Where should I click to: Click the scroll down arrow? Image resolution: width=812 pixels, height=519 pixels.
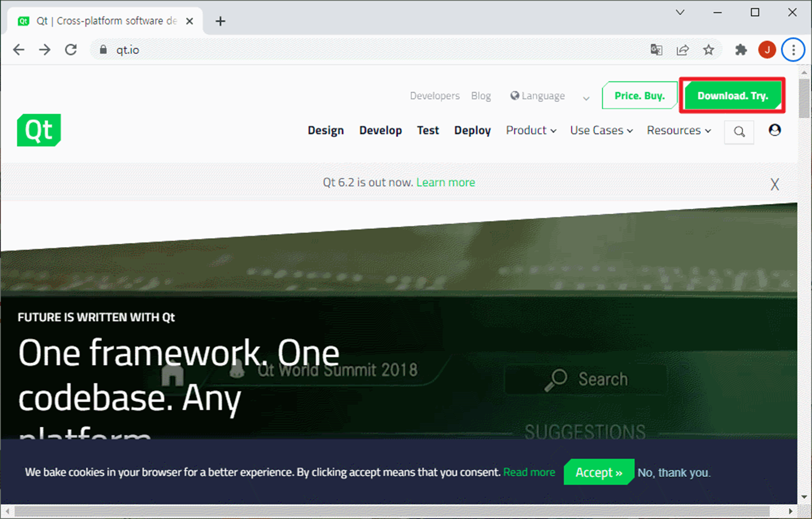(805, 497)
